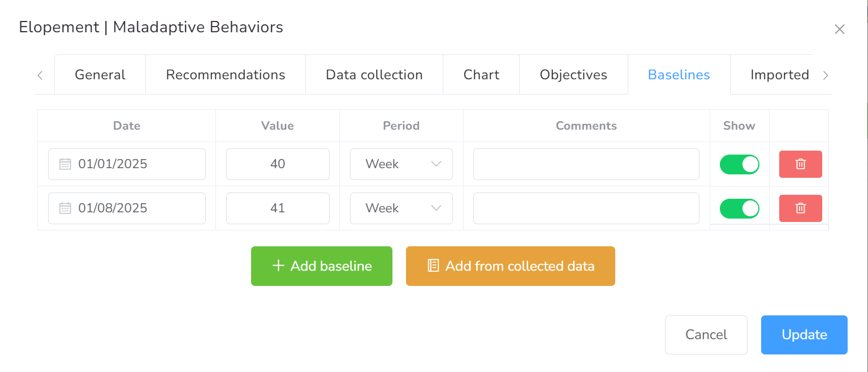
Task: Delete the 01/08/2025 baseline row
Action: click(x=800, y=208)
